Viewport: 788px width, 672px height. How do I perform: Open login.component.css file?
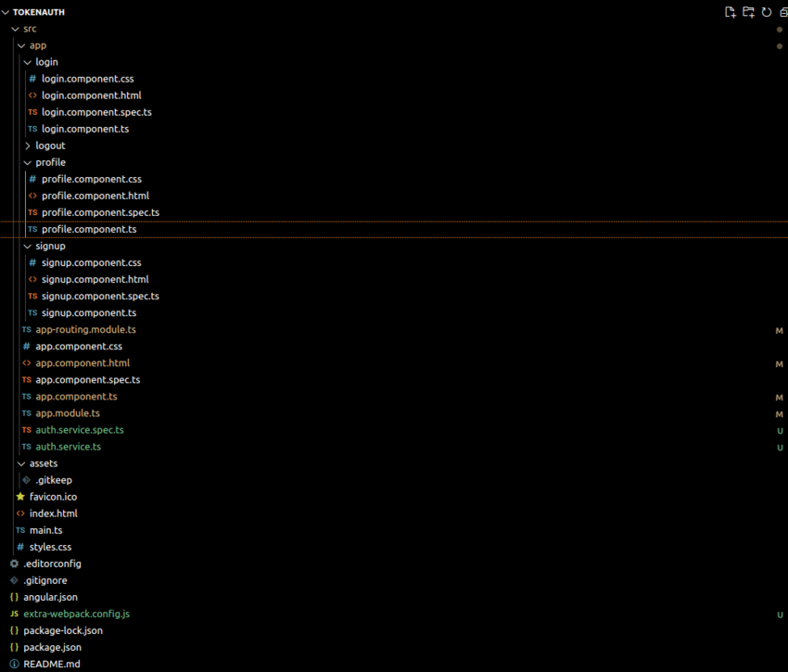tap(87, 79)
